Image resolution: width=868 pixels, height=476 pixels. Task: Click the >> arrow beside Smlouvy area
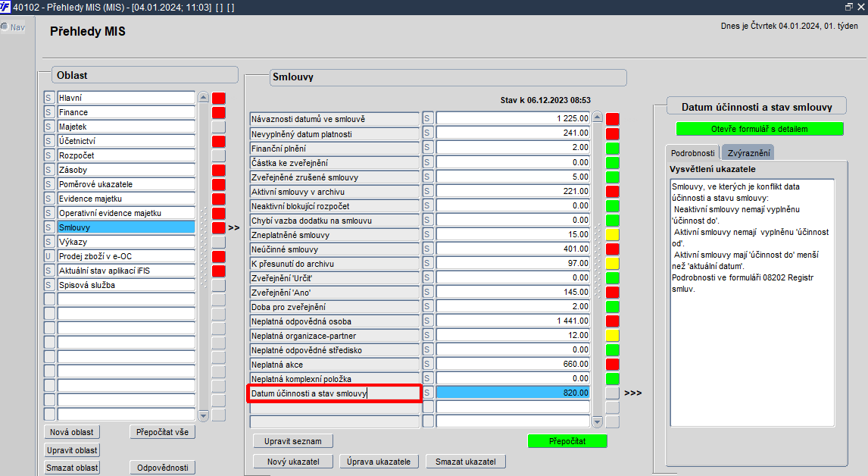(233, 227)
